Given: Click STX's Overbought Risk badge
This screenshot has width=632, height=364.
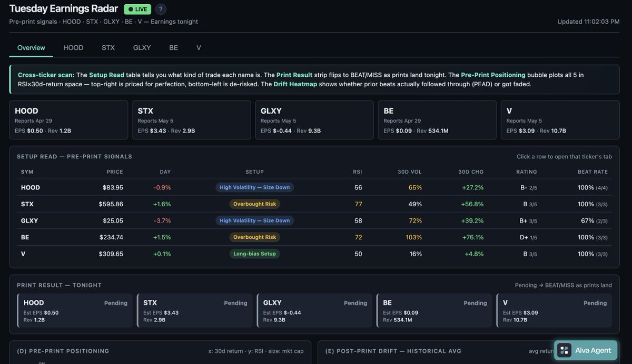Looking at the screenshot, I should [x=254, y=204].
